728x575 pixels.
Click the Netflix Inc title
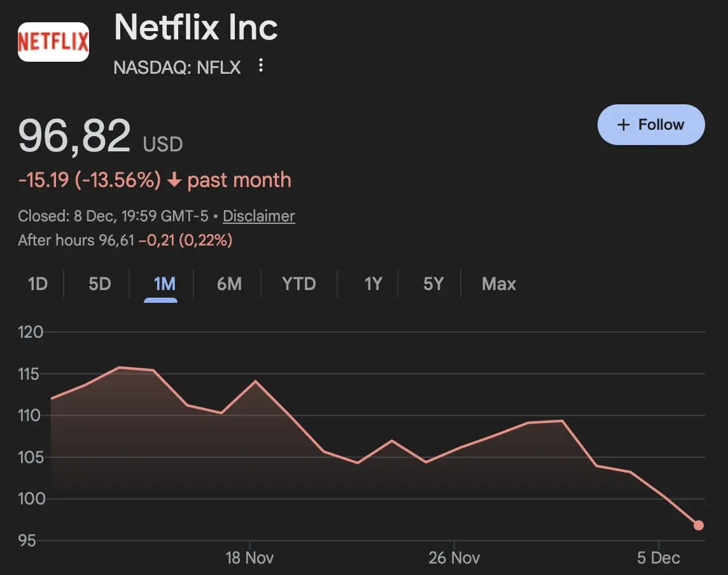point(196,28)
